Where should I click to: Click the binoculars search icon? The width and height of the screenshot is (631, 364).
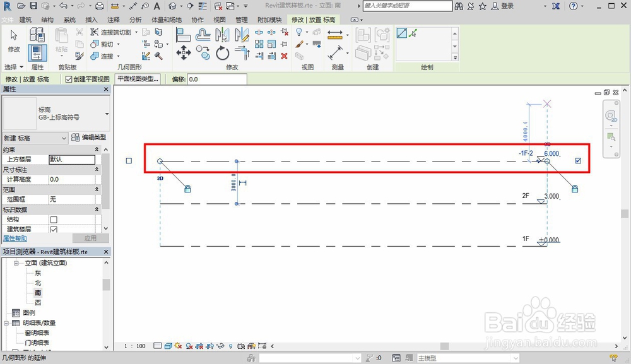click(x=459, y=6)
